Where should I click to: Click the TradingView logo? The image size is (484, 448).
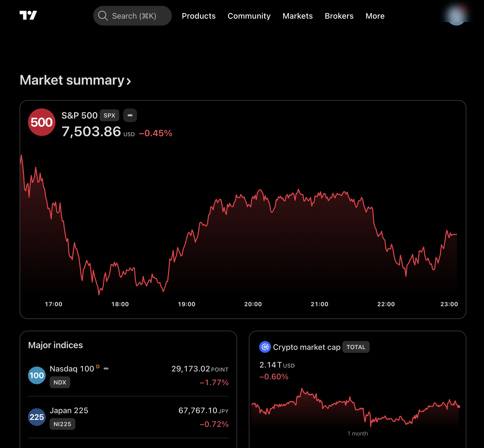click(28, 15)
